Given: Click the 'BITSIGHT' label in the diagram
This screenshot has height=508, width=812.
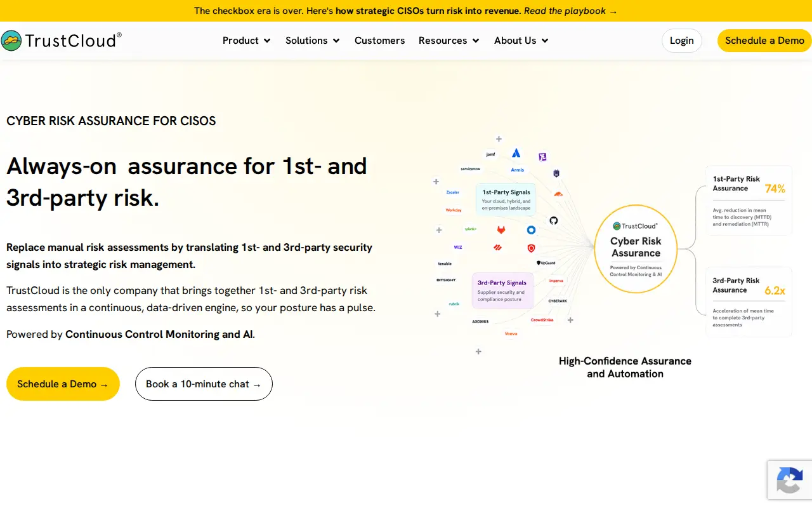Looking at the screenshot, I should [x=446, y=280].
